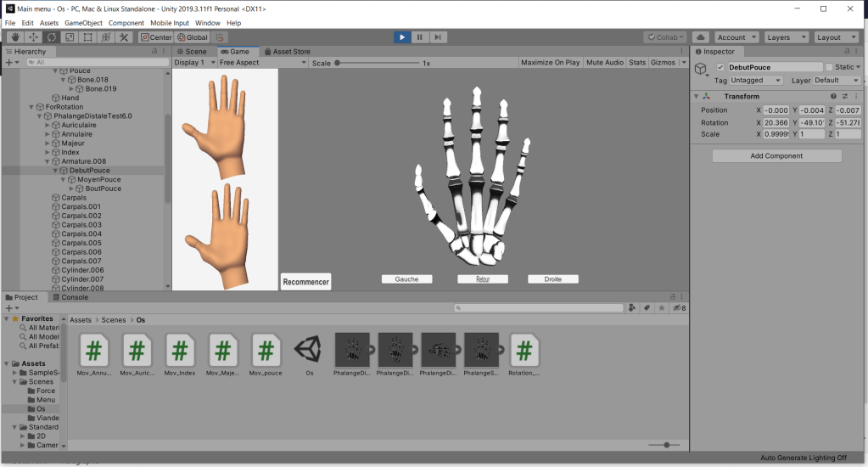
Task: Select the Move tool
Action: (34, 37)
